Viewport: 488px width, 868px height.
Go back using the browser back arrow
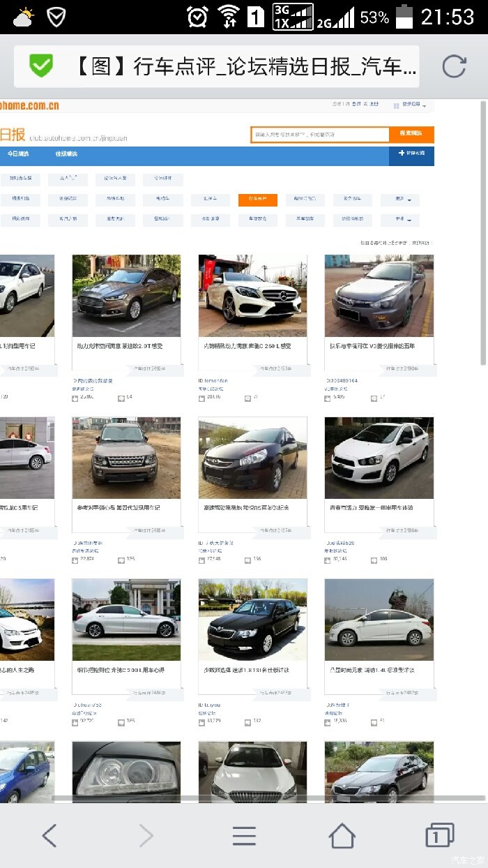tap(49, 835)
